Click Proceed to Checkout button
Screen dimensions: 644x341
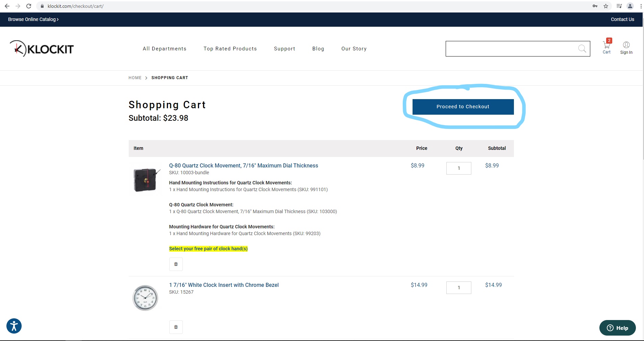(x=463, y=107)
